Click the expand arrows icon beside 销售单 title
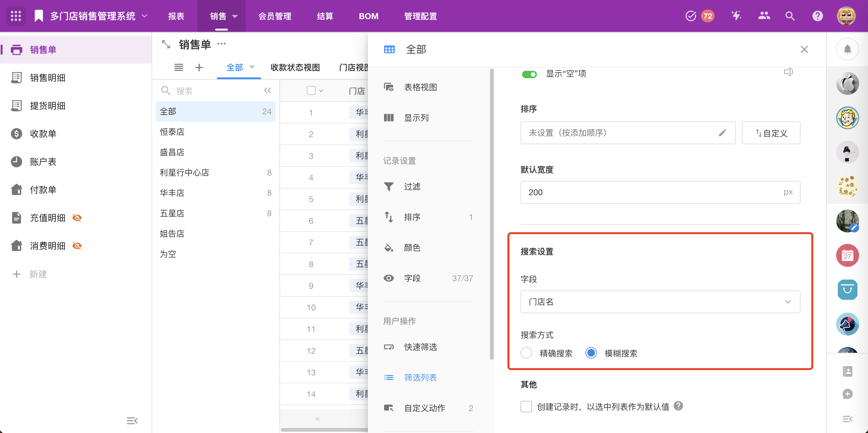Image resolution: width=868 pixels, height=433 pixels. 166,44
